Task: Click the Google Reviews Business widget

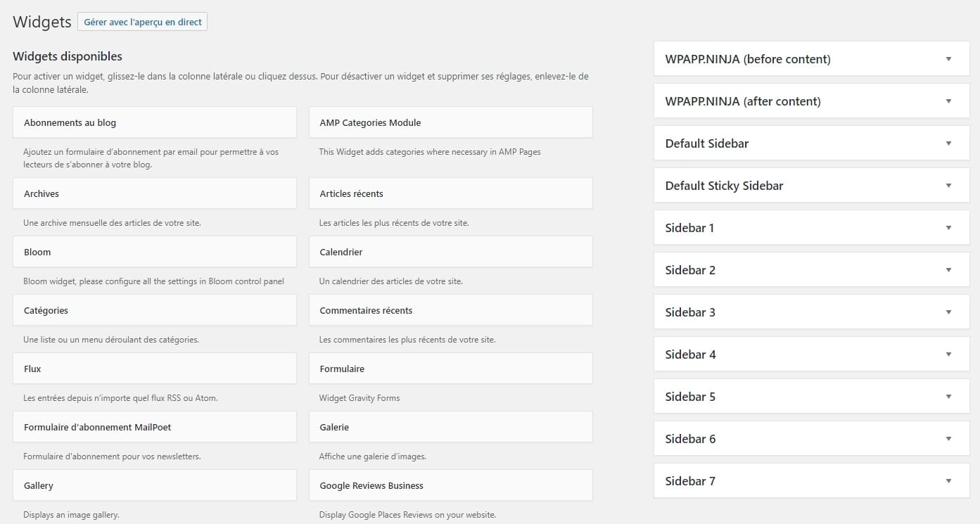Action: tap(450, 485)
